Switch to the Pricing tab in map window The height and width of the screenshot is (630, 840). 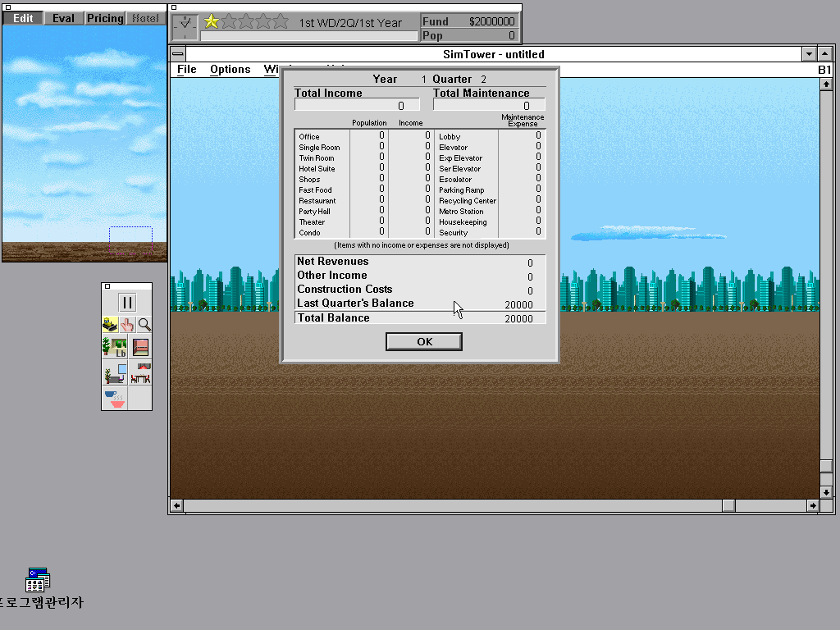tap(105, 18)
